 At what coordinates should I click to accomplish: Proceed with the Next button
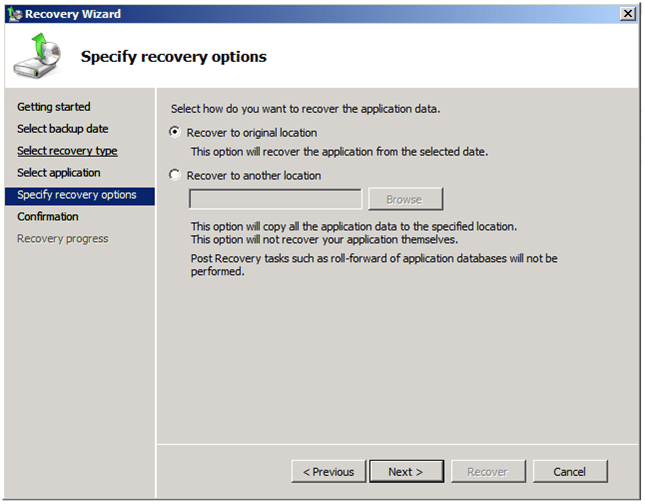click(x=406, y=472)
